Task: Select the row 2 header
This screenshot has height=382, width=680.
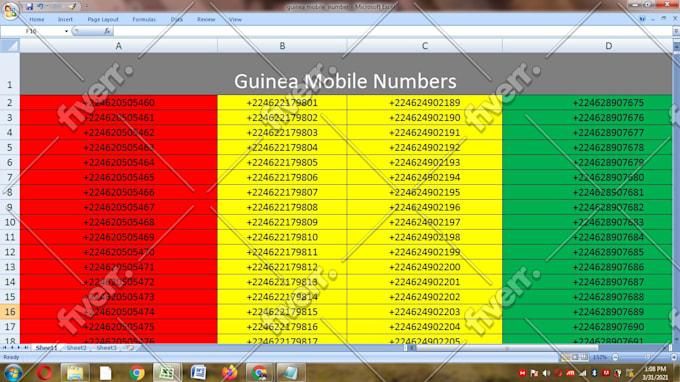Action: click(10, 103)
